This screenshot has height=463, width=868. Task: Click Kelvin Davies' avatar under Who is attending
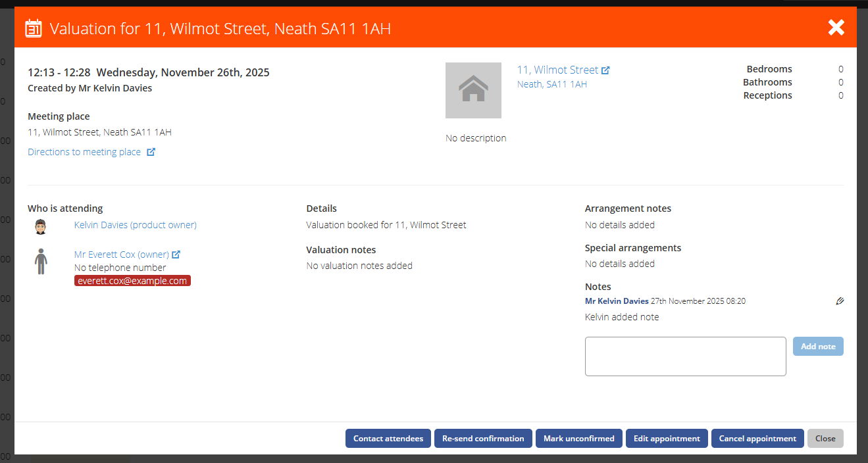click(40, 225)
